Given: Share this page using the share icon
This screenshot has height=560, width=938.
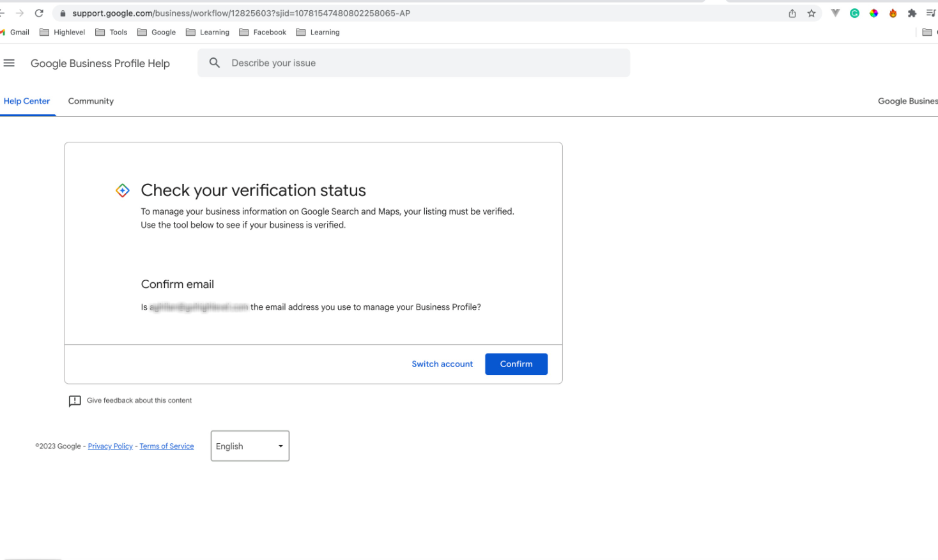Looking at the screenshot, I should pyautogui.click(x=792, y=13).
